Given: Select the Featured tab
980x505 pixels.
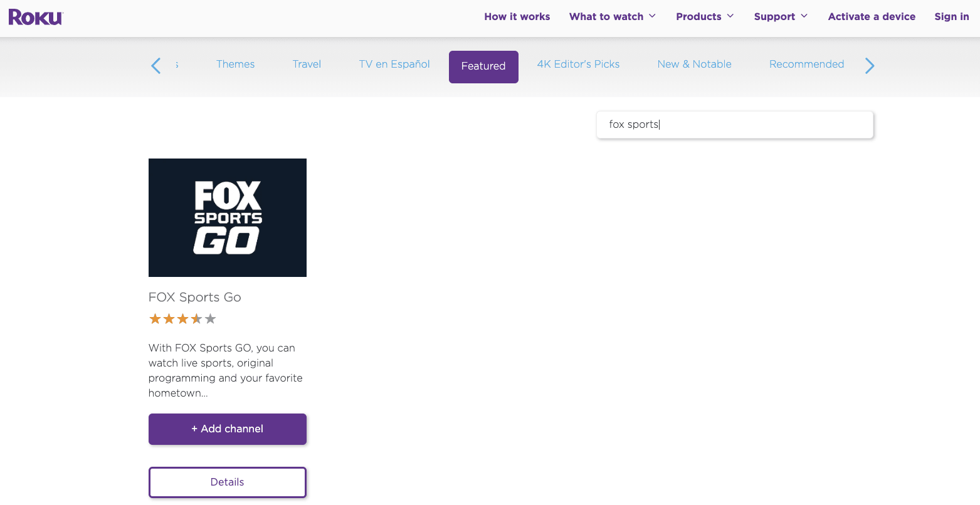Looking at the screenshot, I should click(483, 66).
